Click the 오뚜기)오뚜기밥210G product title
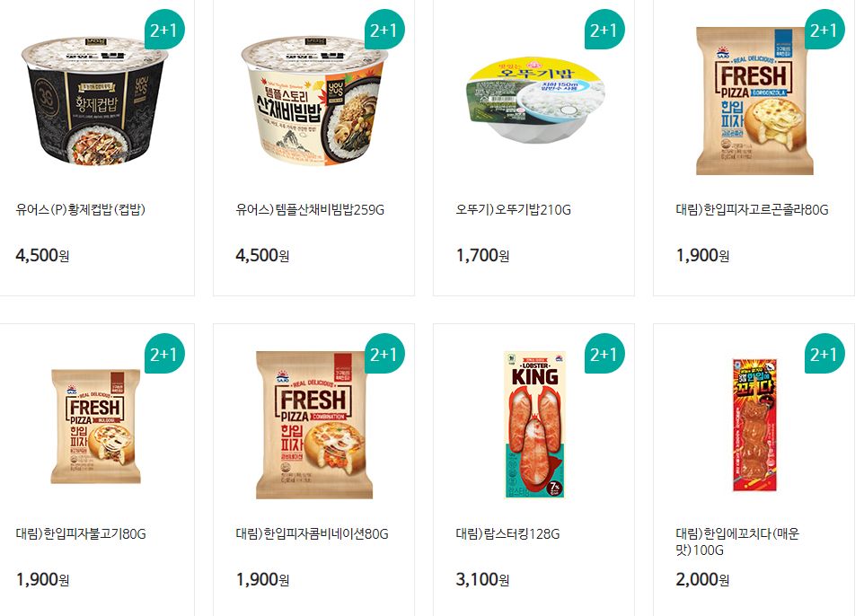 tap(513, 209)
